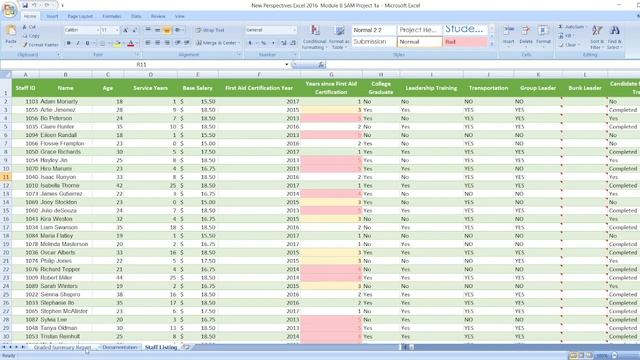Toggle Italic formatting
The width and height of the screenshot is (640, 360).
pos(78,43)
